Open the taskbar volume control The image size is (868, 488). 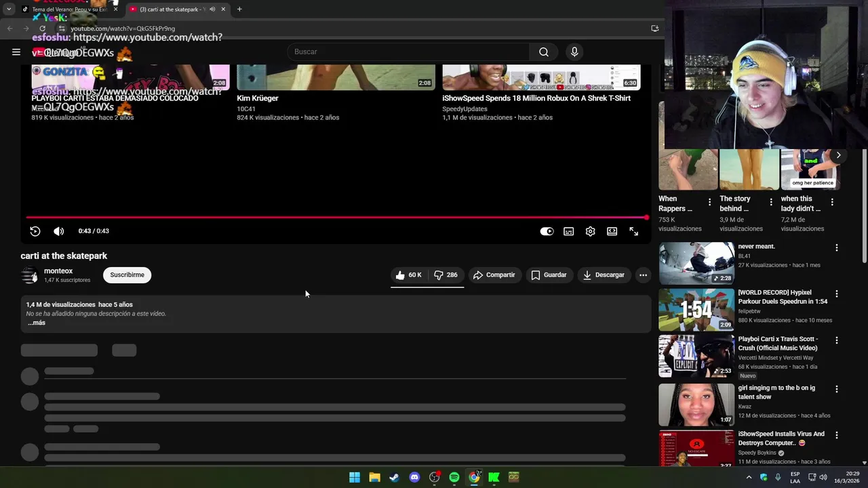(823, 477)
